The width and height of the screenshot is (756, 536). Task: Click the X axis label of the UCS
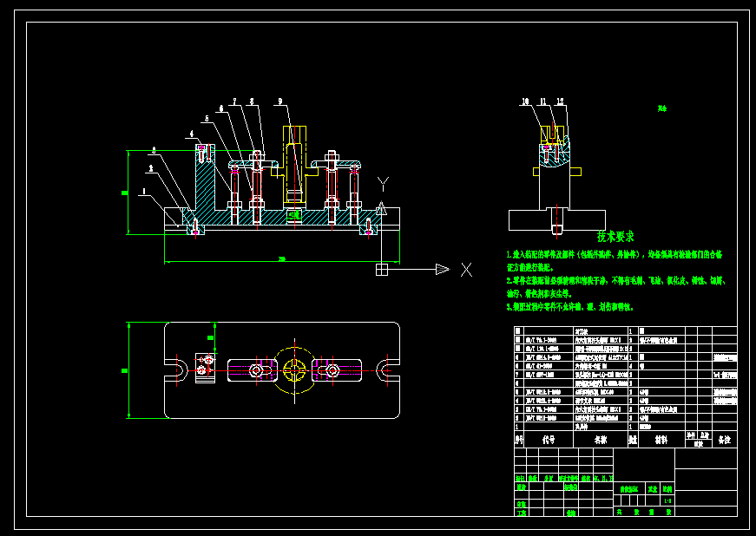point(466,270)
